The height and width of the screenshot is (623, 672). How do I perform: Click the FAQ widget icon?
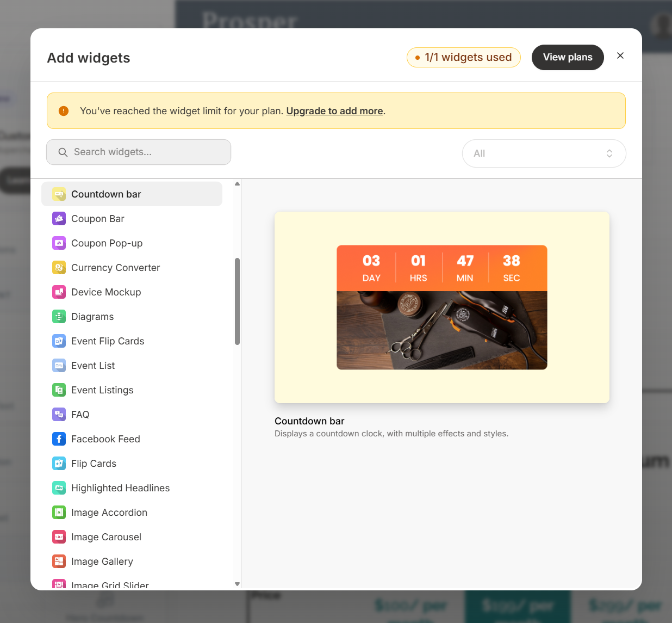tap(59, 415)
